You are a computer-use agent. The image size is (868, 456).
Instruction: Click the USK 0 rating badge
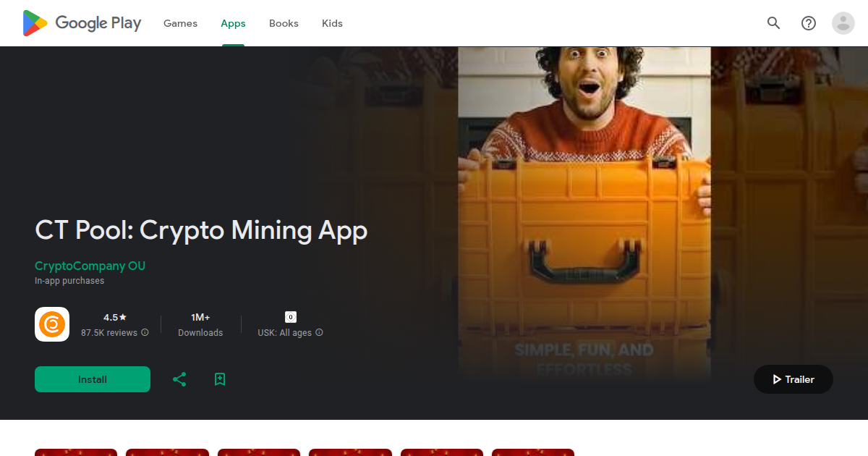(291, 317)
